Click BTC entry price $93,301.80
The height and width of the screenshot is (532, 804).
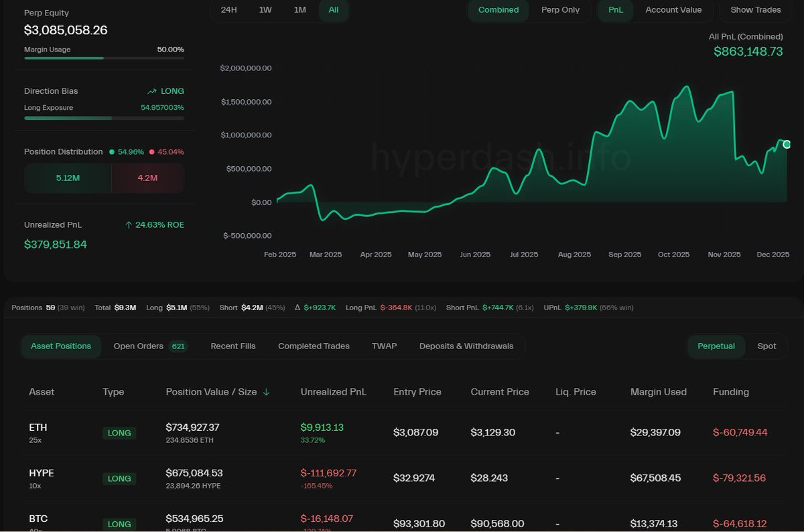coord(419,524)
